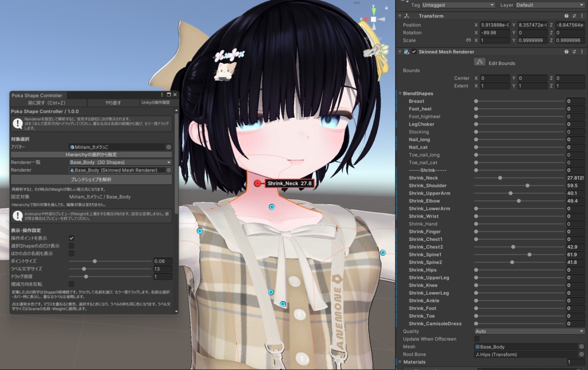
Task: Click the Shrink_Chest2 value field 42.9
Action: (575, 247)
